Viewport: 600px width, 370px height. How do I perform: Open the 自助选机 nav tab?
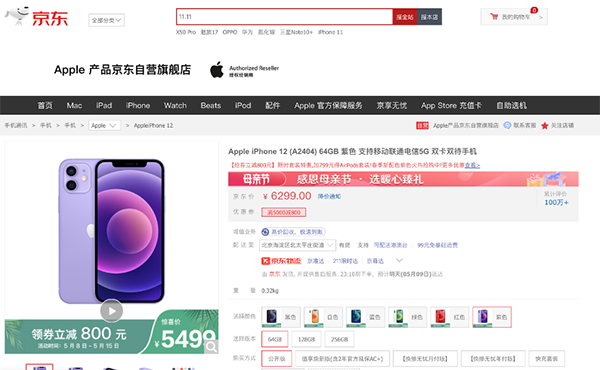click(511, 105)
